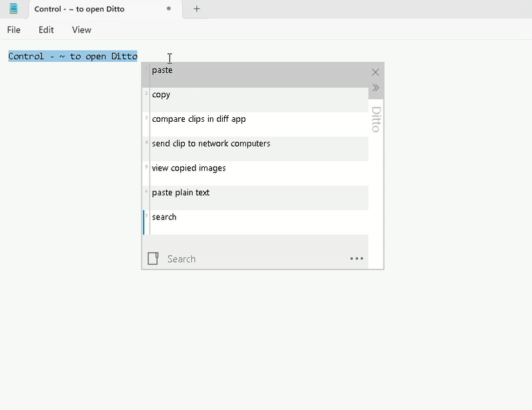The width and height of the screenshot is (532, 410).
Task: Open the Edit menu
Action: pyautogui.click(x=46, y=30)
